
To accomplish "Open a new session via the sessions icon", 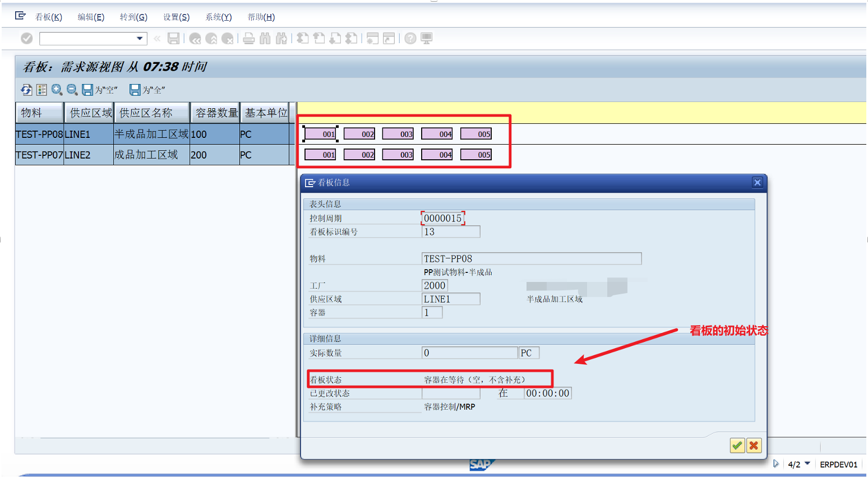I will click(x=372, y=38).
